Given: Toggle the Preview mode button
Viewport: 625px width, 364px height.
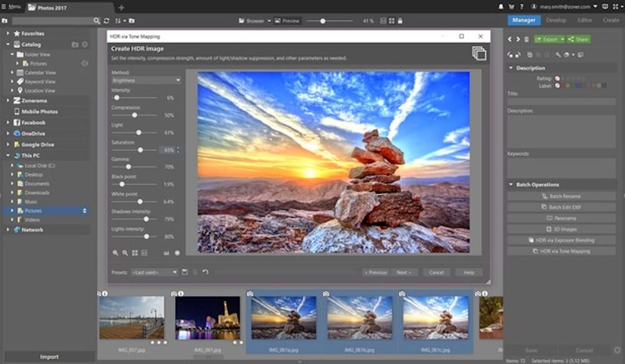Looking at the screenshot, I should (x=287, y=21).
